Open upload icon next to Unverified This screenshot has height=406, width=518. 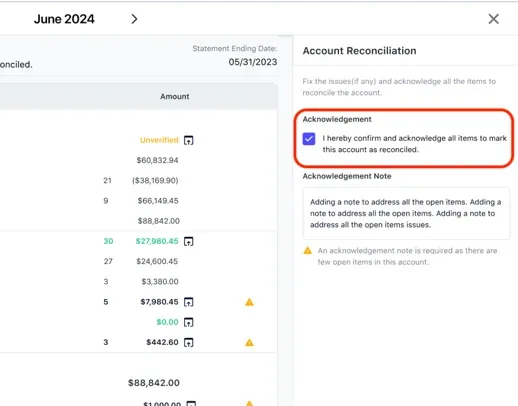pyautogui.click(x=189, y=140)
